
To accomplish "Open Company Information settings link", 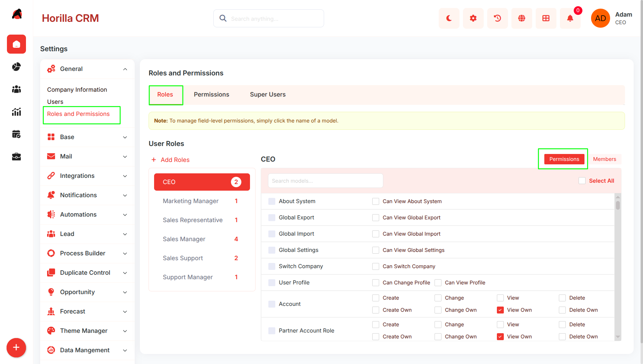I will click(77, 90).
